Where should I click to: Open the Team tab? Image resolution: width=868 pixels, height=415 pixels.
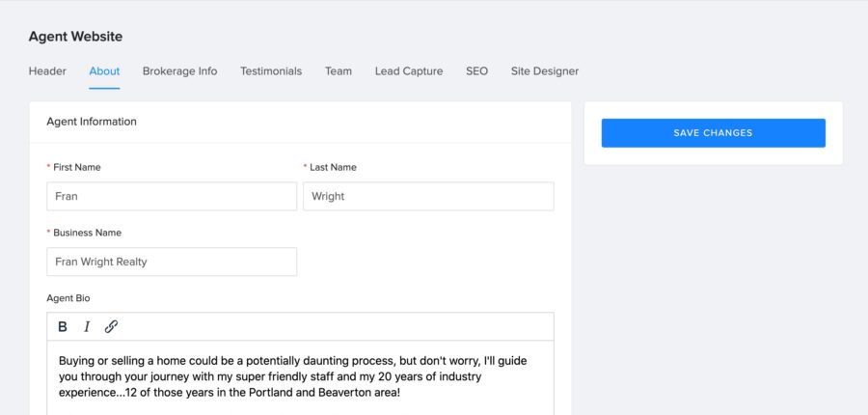[339, 70]
